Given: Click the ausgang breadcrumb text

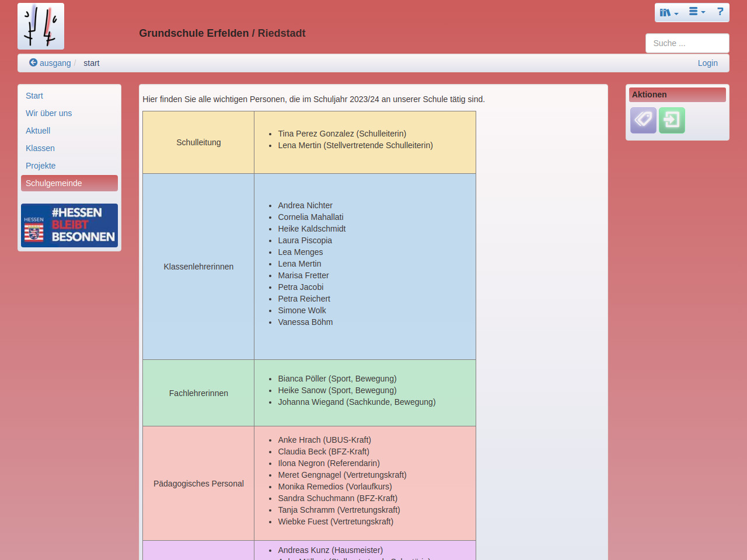Looking at the screenshot, I should pos(55,63).
